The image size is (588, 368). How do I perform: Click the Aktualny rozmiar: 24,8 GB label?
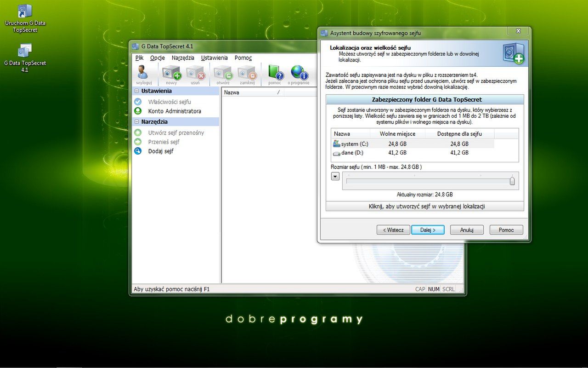tap(425, 195)
